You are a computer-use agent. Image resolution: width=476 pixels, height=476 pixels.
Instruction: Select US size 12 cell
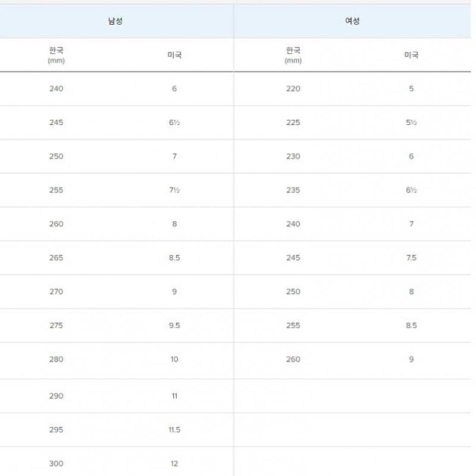174,464
